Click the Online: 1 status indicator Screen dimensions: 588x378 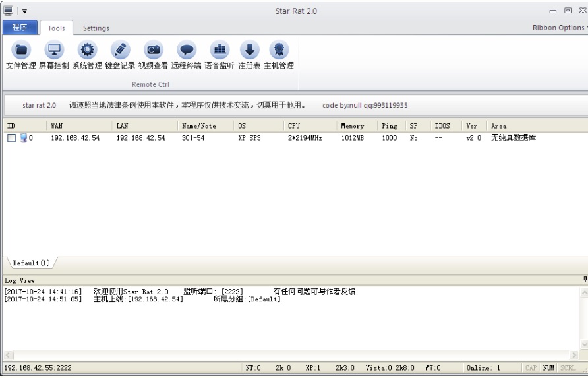[x=483, y=368]
